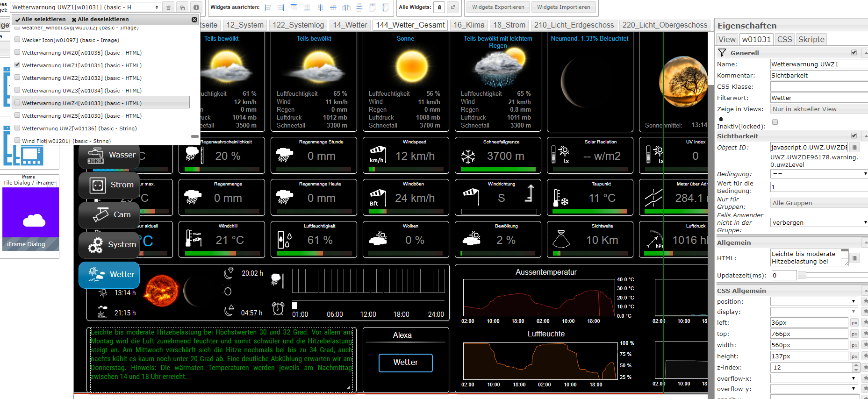Click the Cam navigation icon button
The image size is (868, 399).
point(109,215)
